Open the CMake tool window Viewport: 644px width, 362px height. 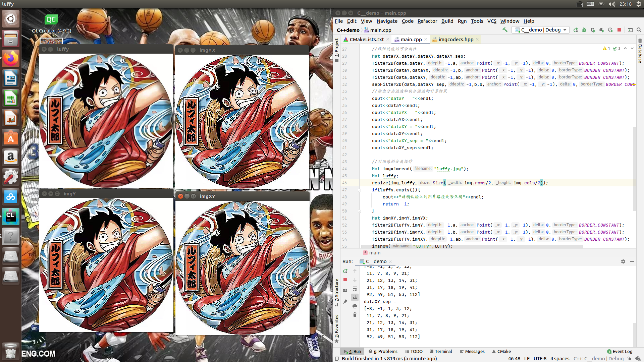[501, 351]
